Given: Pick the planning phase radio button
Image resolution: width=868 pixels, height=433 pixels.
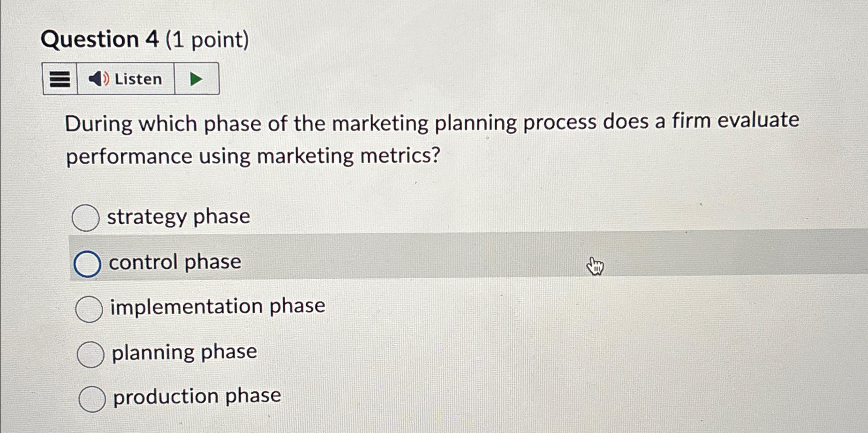Looking at the screenshot, I should point(90,353).
